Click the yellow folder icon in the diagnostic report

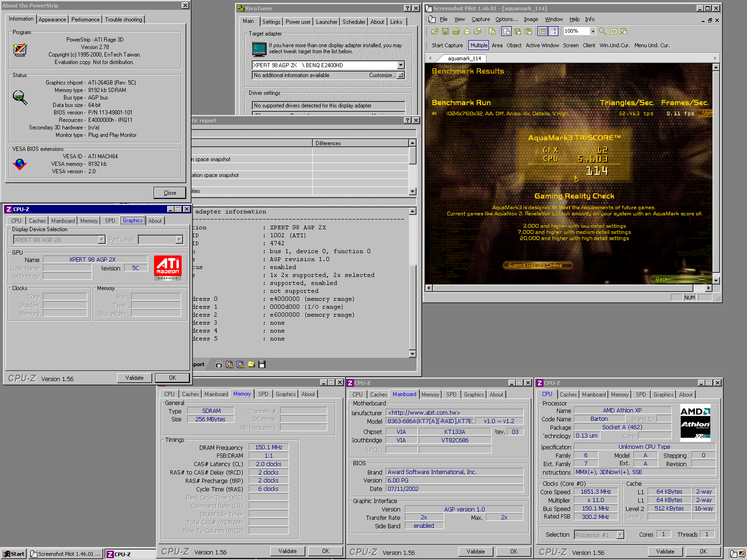[x=251, y=364]
